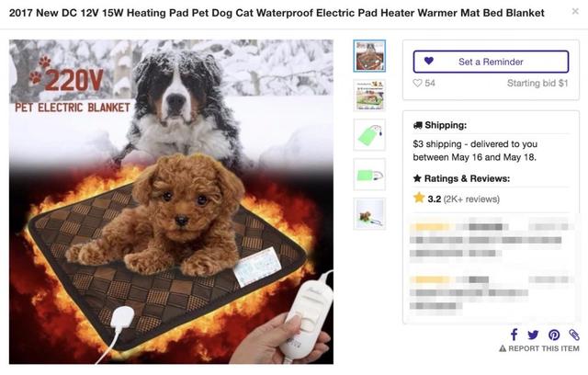This screenshot has width=588, height=375.
Task: Select the fifth thumbnail with the small dog
Action: (369, 214)
